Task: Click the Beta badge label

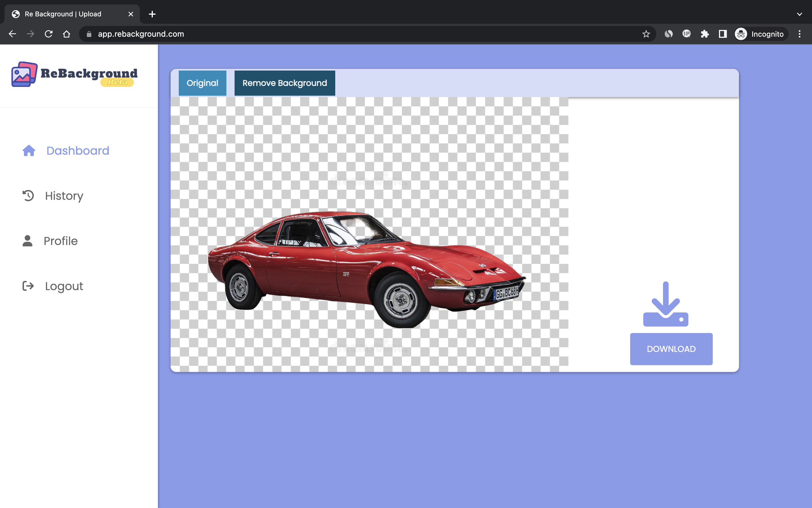Action: click(117, 82)
